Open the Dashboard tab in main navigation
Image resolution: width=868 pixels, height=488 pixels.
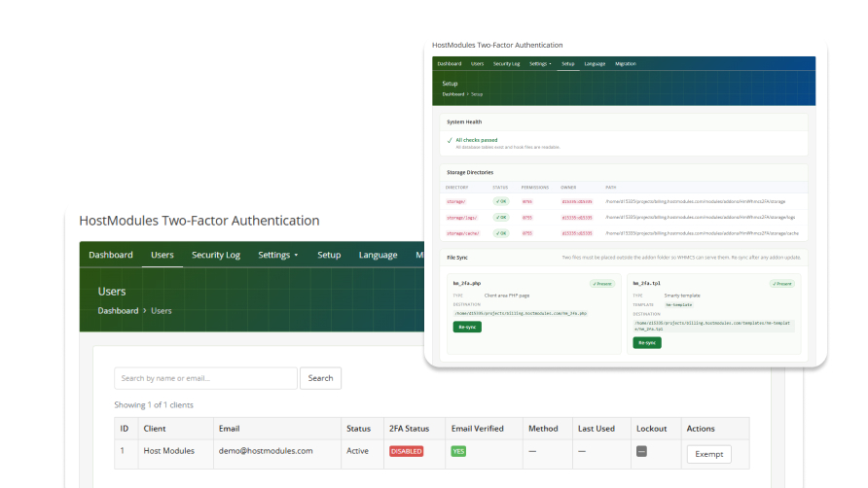pos(111,255)
